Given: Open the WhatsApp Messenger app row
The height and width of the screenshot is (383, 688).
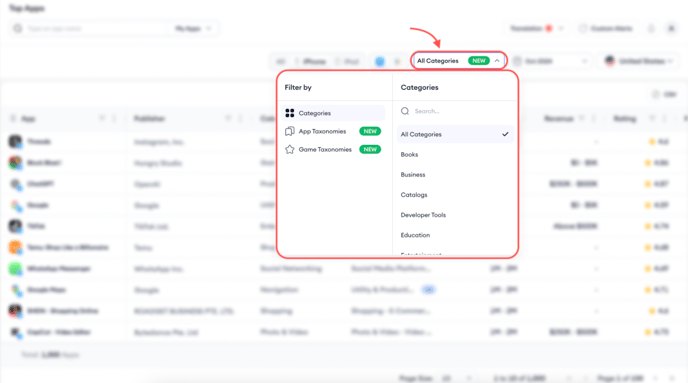Looking at the screenshot, I should pos(59,268).
